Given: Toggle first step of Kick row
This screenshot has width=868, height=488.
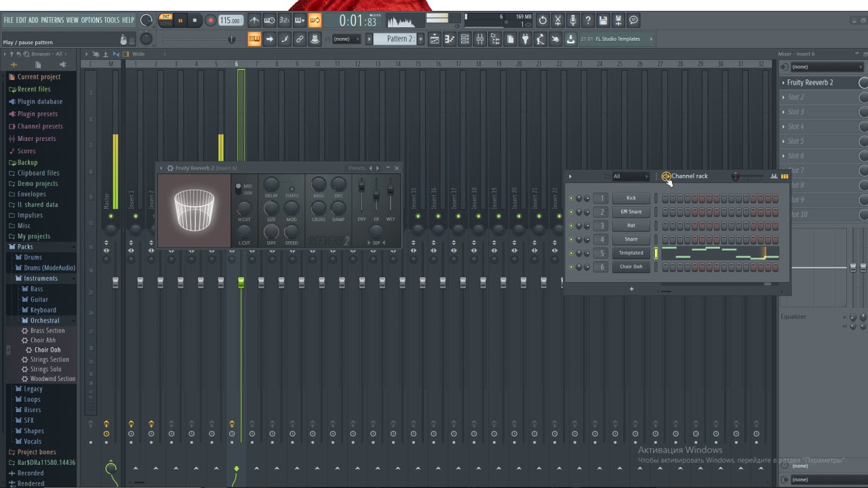Looking at the screenshot, I should [x=665, y=198].
